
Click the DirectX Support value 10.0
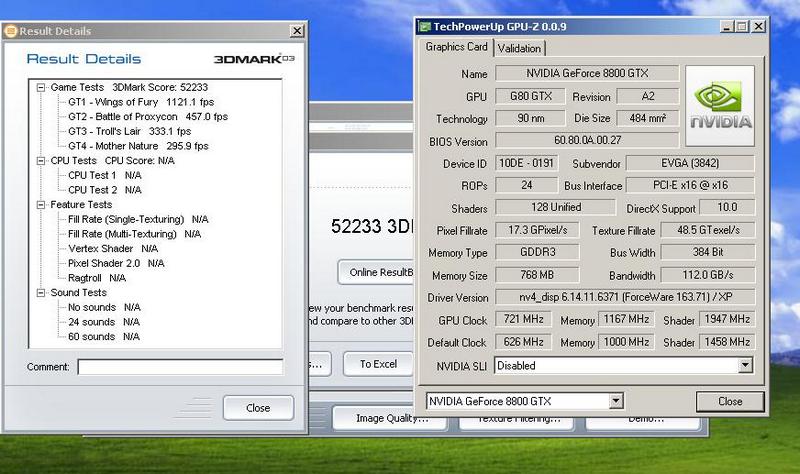point(727,207)
